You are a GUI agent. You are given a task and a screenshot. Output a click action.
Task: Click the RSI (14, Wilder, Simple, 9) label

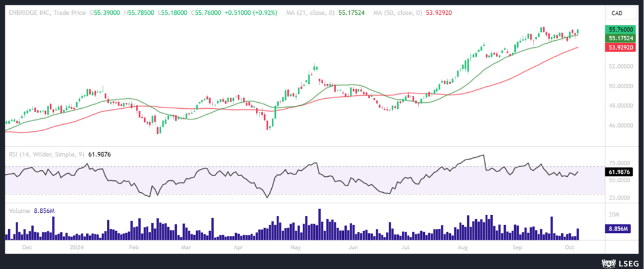point(47,154)
